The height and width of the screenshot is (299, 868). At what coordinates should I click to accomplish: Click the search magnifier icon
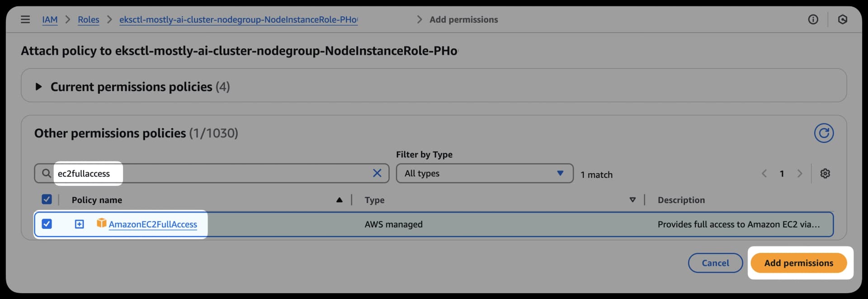[x=46, y=173]
